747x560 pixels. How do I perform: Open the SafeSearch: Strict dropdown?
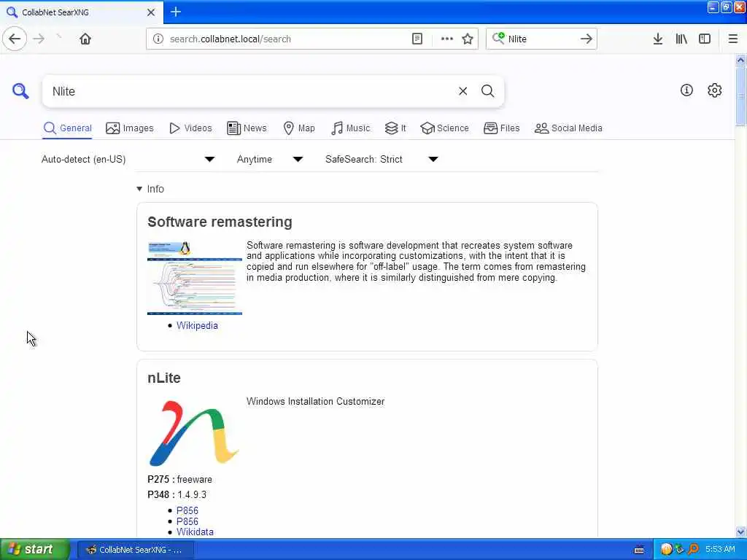tap(382, 159)
